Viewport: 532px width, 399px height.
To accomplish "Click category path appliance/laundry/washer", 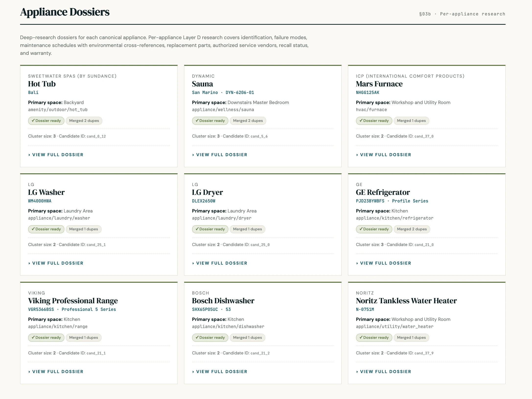I will (59, 218).
